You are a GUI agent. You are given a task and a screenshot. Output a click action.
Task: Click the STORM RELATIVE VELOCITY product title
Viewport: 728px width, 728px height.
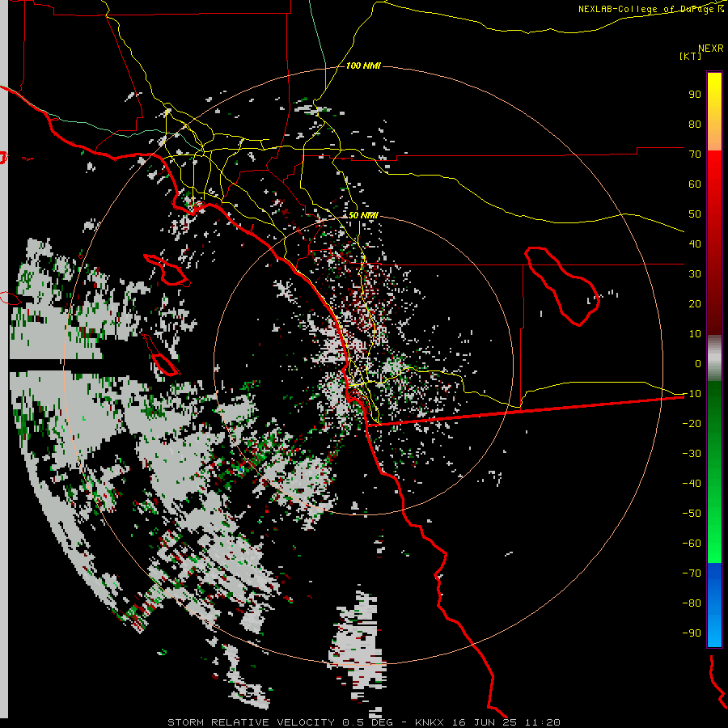coord(251,722)
